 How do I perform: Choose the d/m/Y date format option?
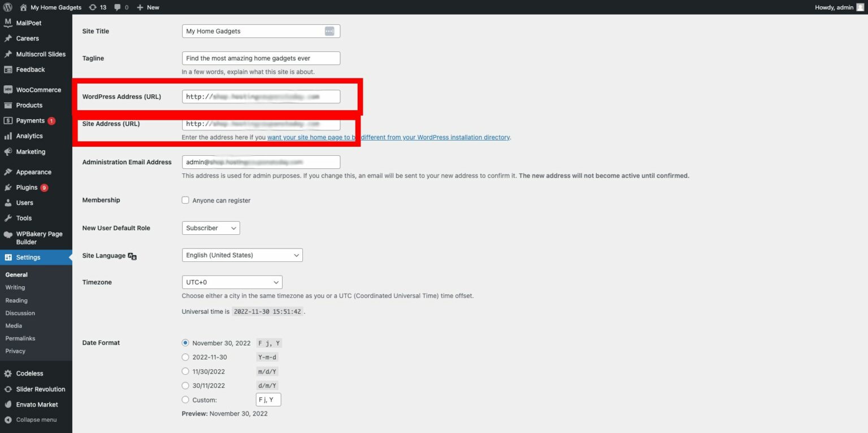[185, 386]
